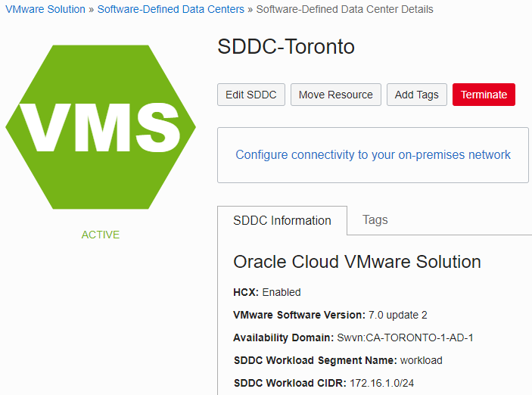This screenshot has width=532, height=395.
Task: Switch to the Tags tab
Action: click(x=375, y=220)
